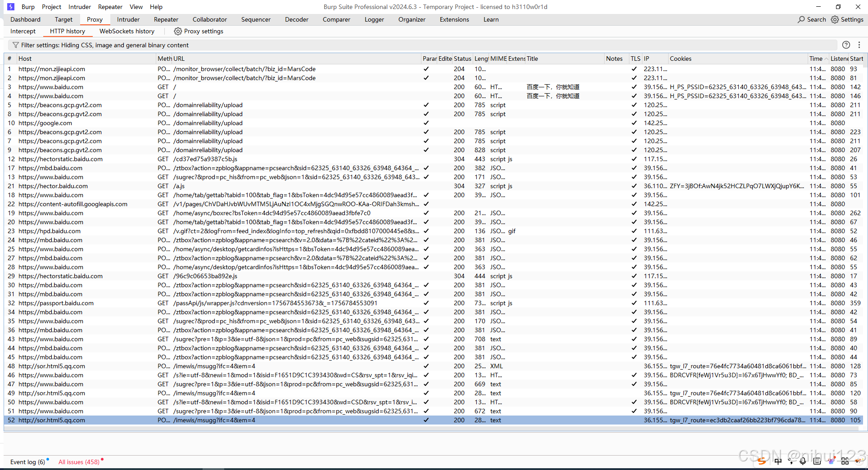Select highlighted row 52 sor.html5.qq.com

433,420
